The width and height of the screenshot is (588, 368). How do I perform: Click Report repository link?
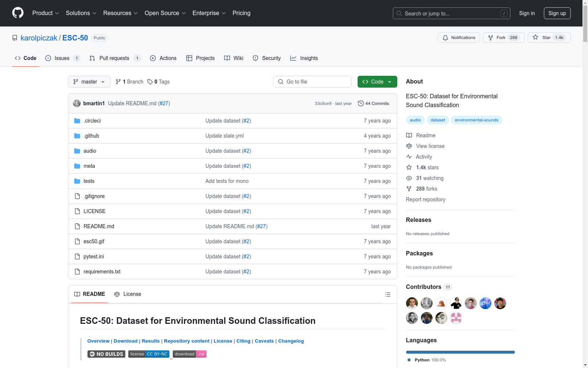(426, 199)
